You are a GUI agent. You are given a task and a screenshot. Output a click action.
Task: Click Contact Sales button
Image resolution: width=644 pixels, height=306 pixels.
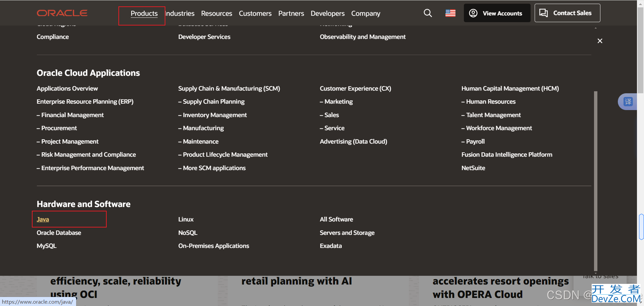tap(567, 13)
